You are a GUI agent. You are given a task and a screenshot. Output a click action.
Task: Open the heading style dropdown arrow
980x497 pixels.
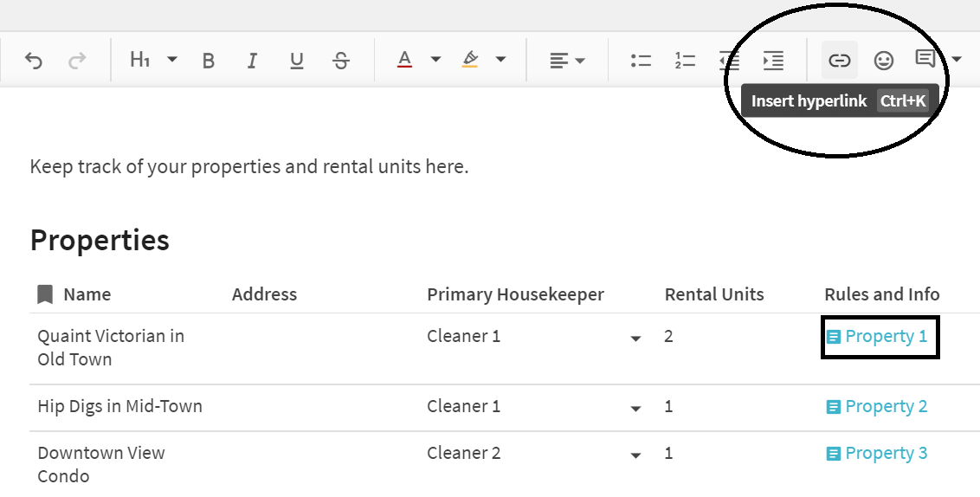pos(172,60)
